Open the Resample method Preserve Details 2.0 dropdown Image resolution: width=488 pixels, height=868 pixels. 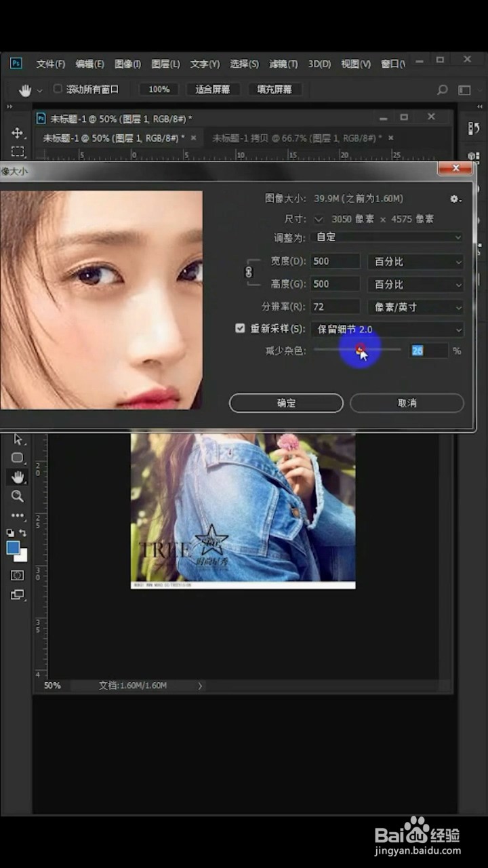click(387, 329)
